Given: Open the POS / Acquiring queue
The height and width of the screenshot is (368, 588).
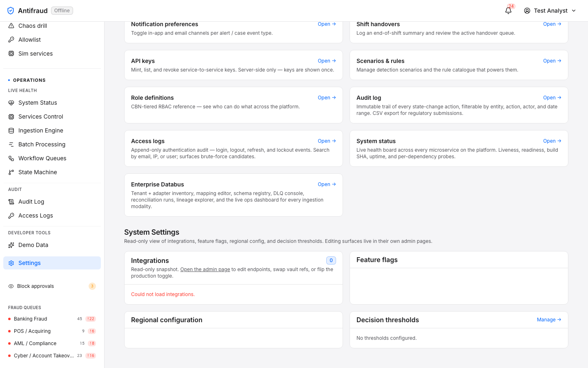Looking at the screenshot, I should 52,331.
